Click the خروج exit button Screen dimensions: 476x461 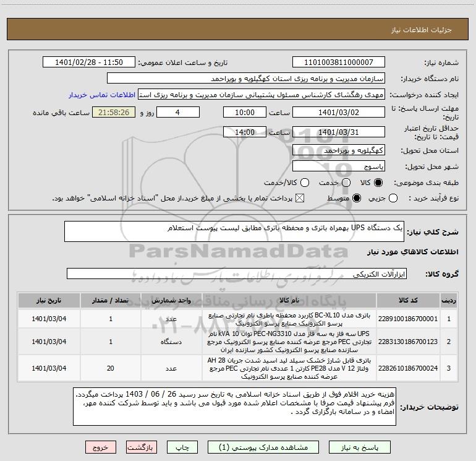(101, 447)
